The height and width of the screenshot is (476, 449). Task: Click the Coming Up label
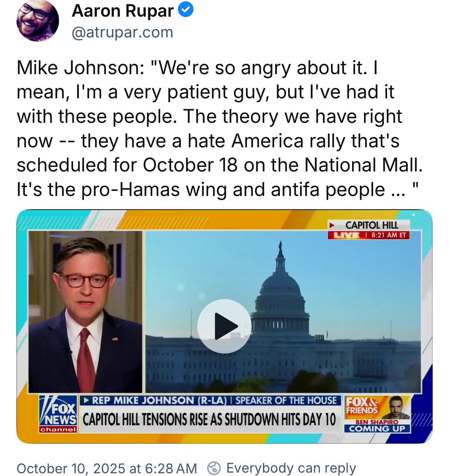coord(377,429)
